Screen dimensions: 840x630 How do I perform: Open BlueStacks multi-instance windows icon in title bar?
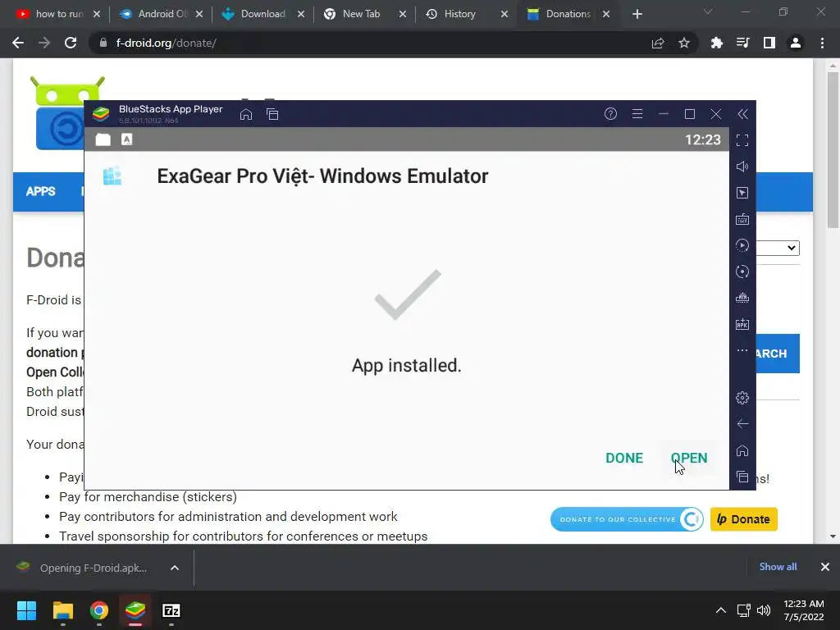click(x=272, y=114)
